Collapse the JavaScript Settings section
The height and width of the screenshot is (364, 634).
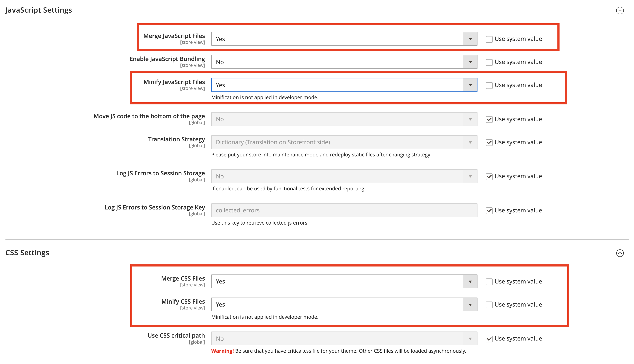point(620,10)
